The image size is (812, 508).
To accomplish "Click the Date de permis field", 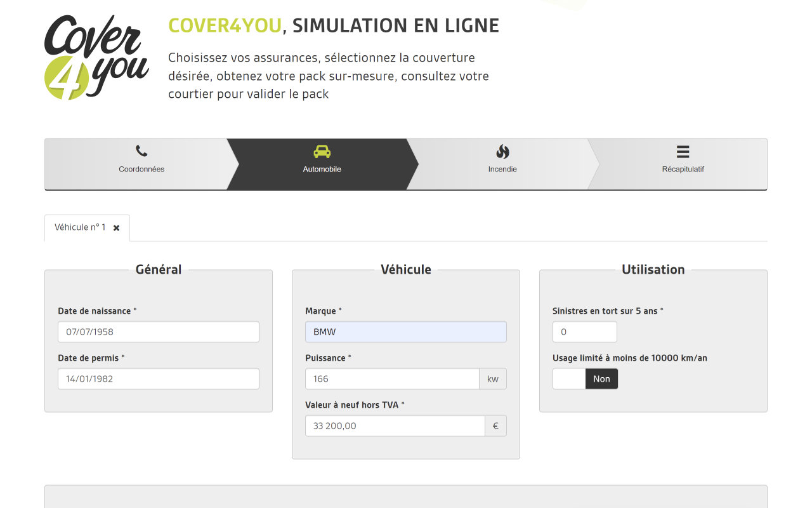I will 159,379.
